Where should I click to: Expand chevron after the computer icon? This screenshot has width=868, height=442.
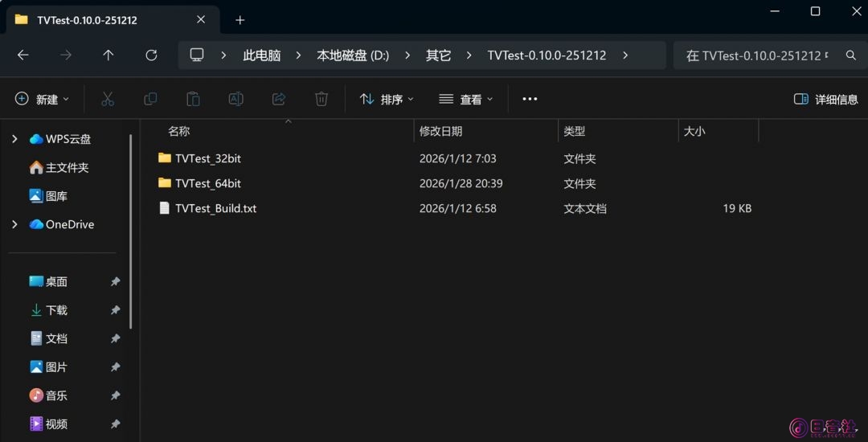click(x=223, y=55)
